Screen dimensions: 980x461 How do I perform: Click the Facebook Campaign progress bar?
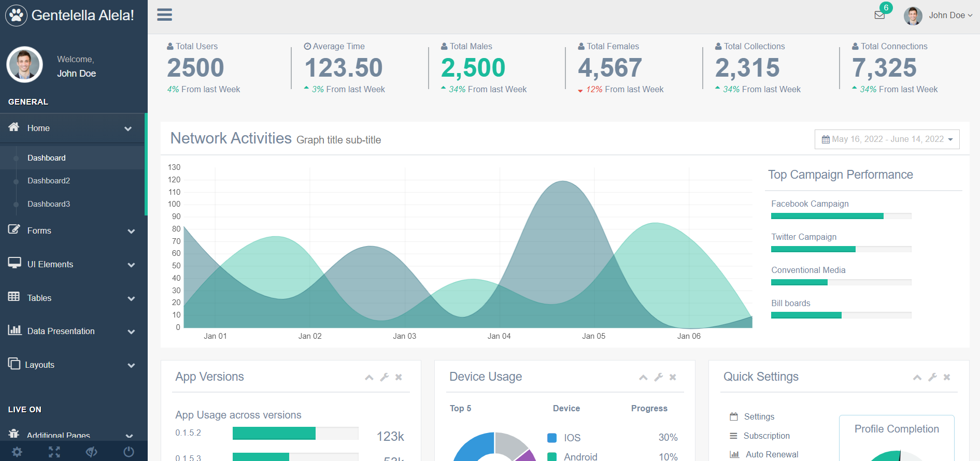pos(841,216)
